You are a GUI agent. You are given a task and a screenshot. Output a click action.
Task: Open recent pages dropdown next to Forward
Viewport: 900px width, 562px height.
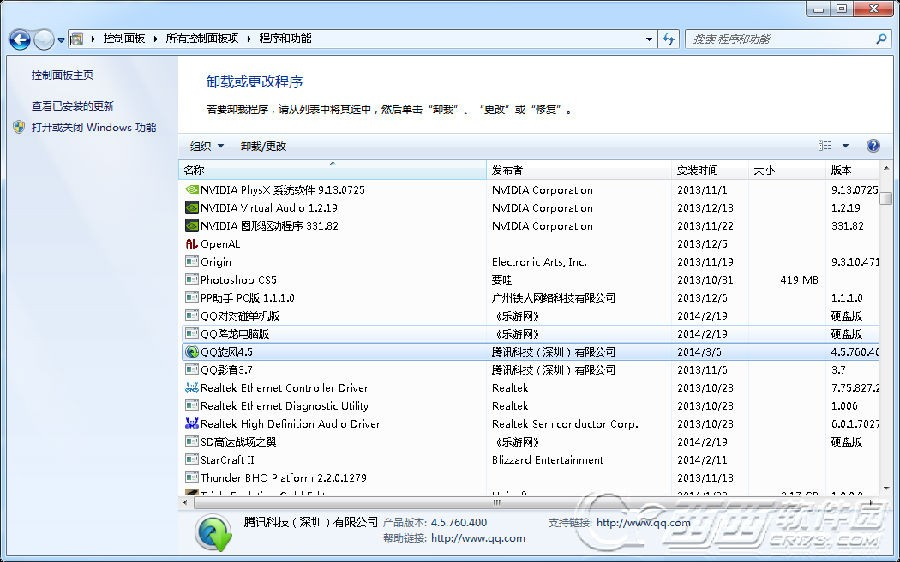pos(61,40)
